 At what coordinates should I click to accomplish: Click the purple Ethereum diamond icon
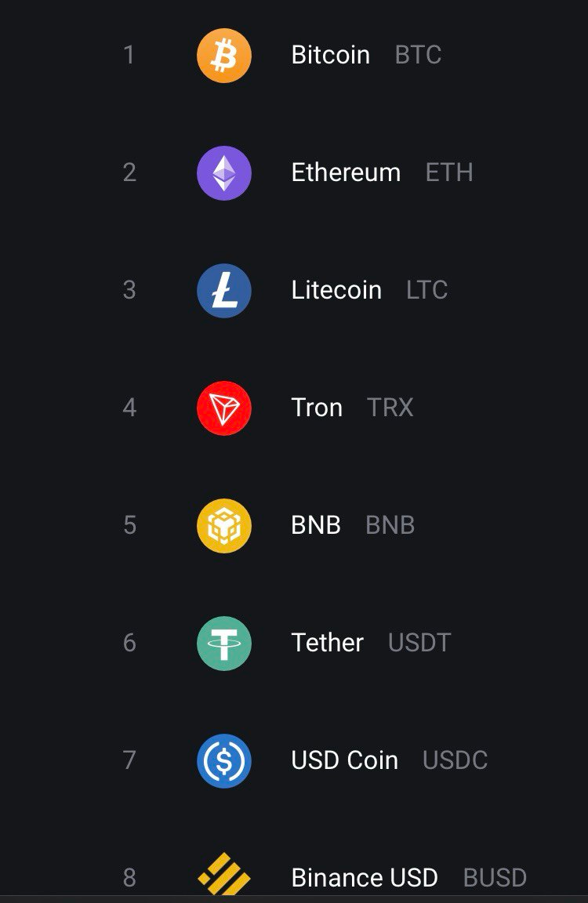(x=224, y=173)
